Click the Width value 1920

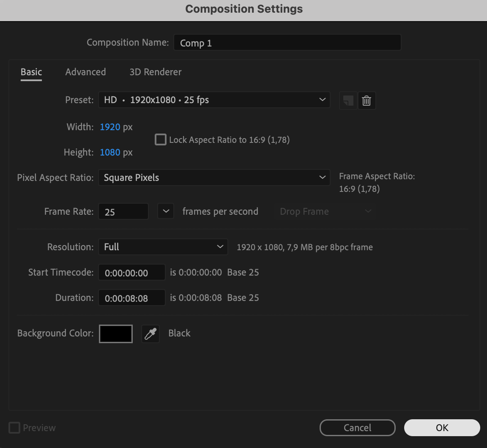pos(110,127)
